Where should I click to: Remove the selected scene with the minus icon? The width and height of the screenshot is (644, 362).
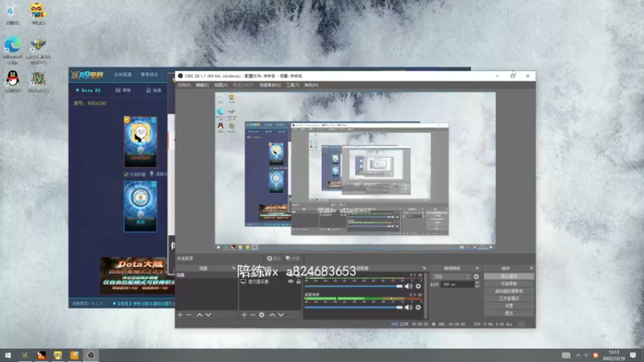click(x=189, y=315)
